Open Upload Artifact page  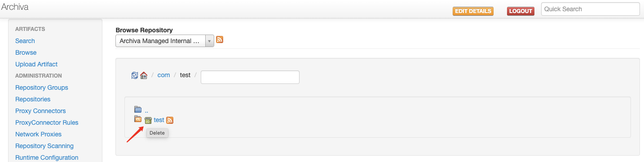[36, 64]
